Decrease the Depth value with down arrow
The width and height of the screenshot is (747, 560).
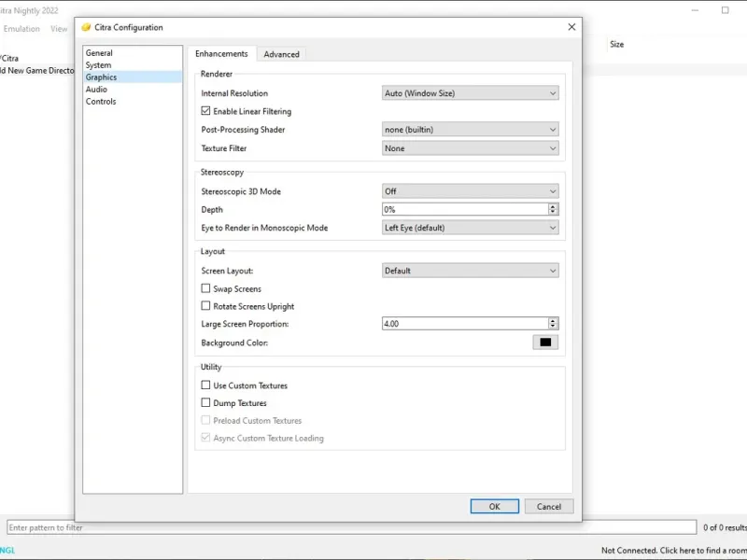point(553,213)
